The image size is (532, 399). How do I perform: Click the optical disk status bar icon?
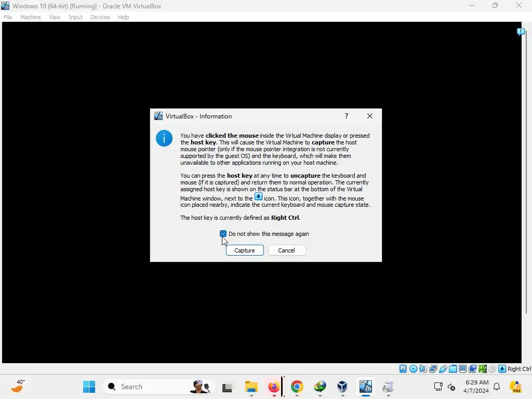pyautogui.click(x=413, y=369)
